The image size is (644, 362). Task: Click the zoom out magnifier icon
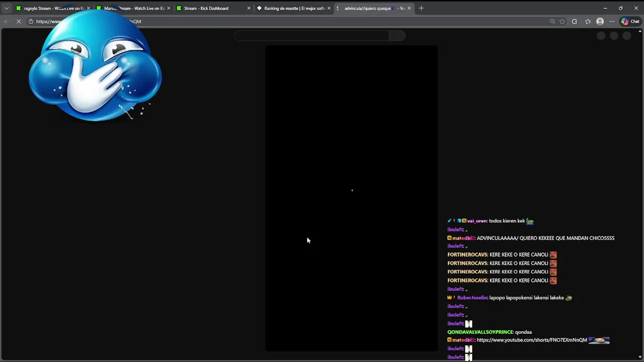[x=552, y=21]
